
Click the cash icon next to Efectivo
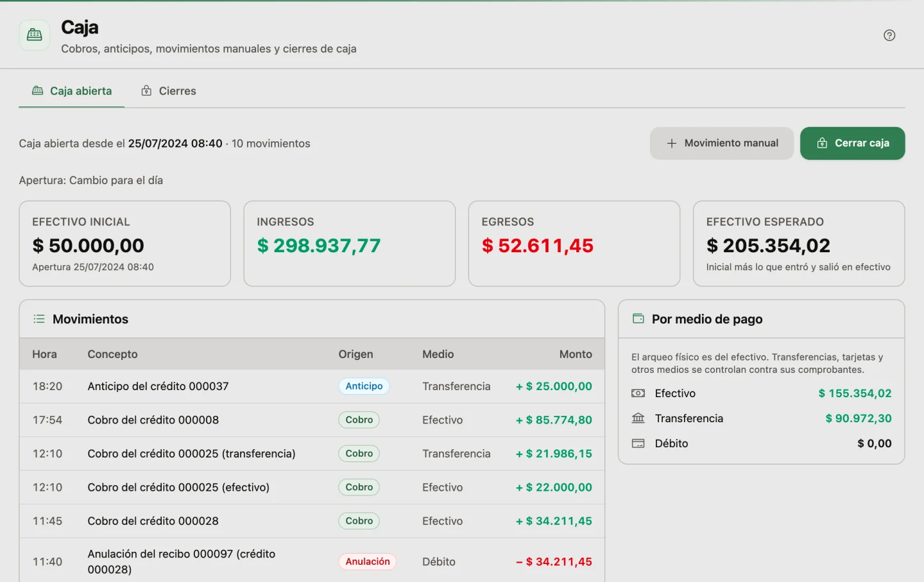(x=638, y=393)
